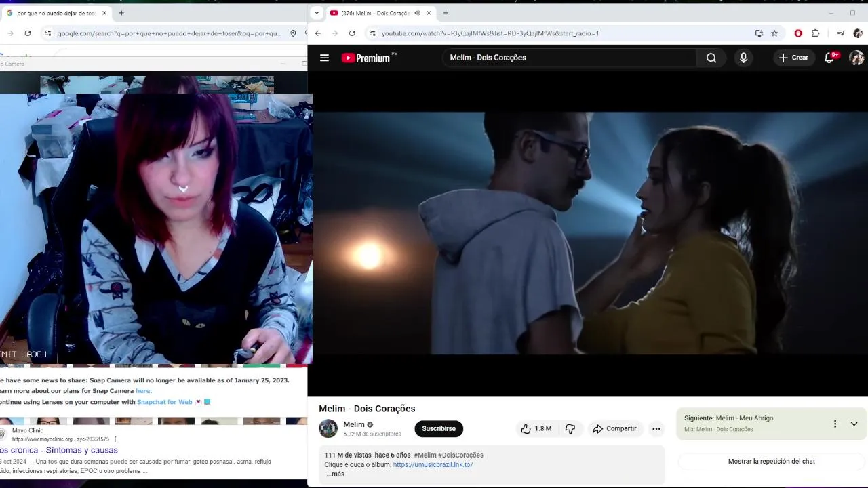The image size is (868, 488).
Task: Click #DoisCorações hashtag in description
Action: 460,455
